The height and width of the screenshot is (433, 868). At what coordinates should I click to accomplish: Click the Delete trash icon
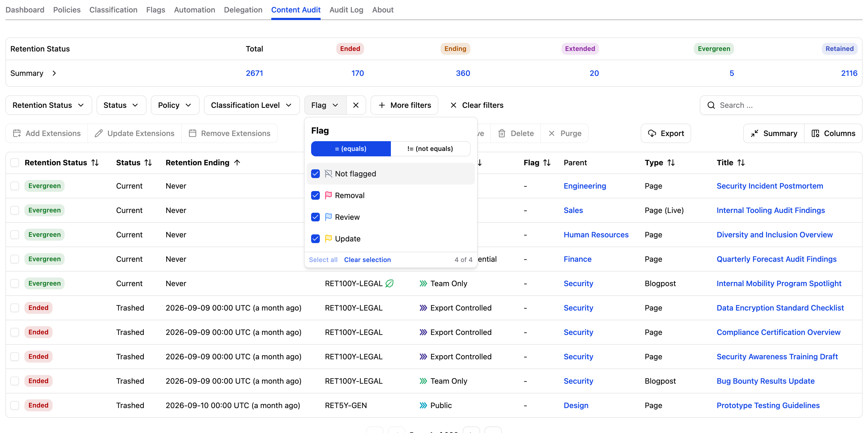tap(501, 133)
